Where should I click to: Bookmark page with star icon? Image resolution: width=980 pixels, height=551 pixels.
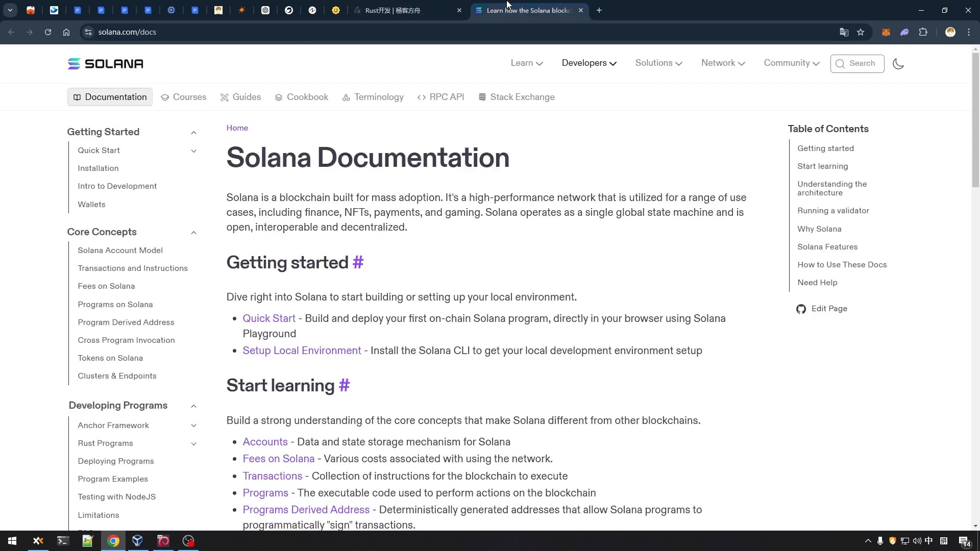[x=861, y=32]
